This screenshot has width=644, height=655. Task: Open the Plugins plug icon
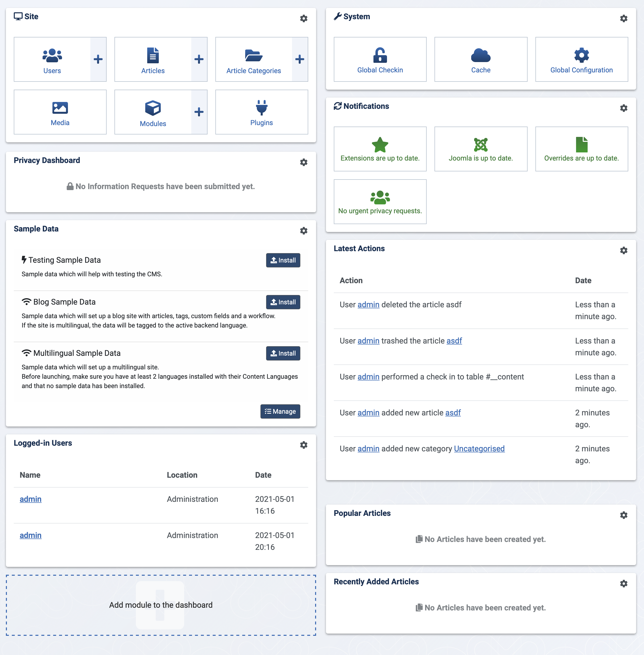point(262,112)
